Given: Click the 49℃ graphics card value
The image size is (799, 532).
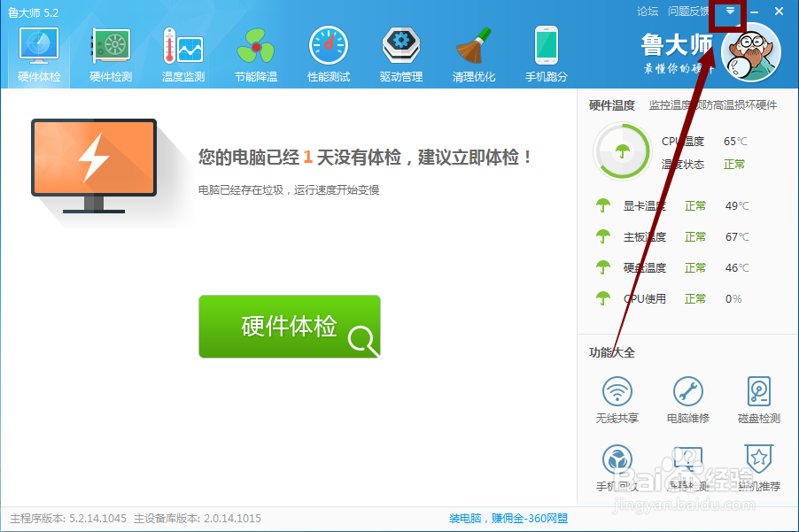Looking at the screenshot, I should click(x=737, y=205).
